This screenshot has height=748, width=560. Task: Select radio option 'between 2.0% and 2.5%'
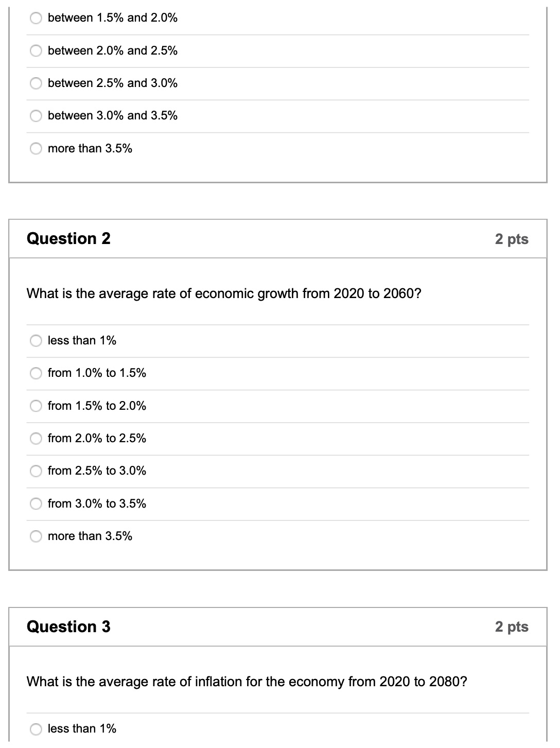[x=36, y=50]
